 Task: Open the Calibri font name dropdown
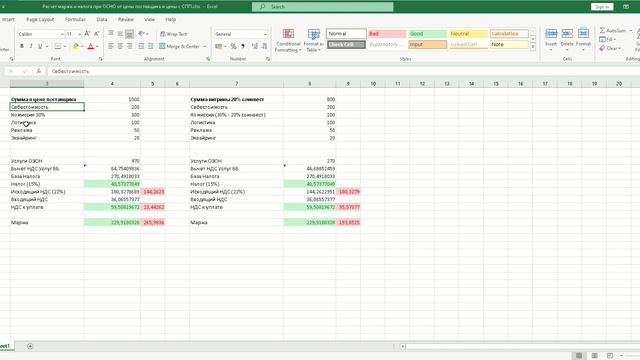62,34
